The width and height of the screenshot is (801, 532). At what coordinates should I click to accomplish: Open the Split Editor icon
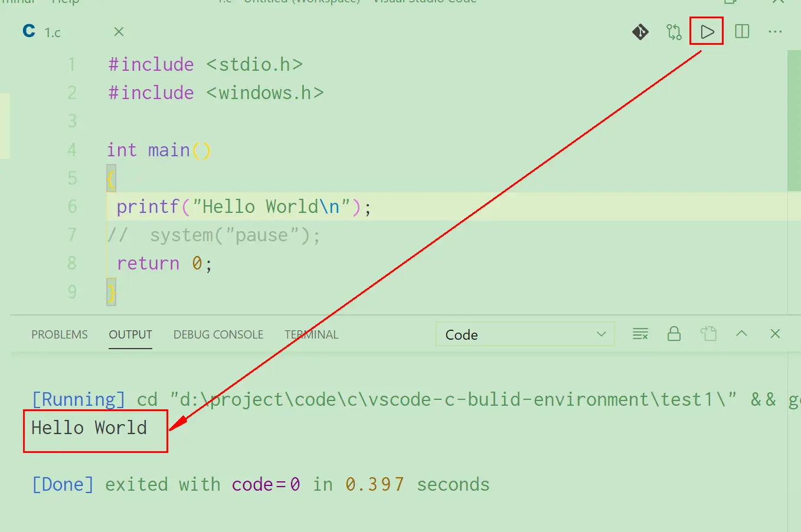[x=741, y=32]
